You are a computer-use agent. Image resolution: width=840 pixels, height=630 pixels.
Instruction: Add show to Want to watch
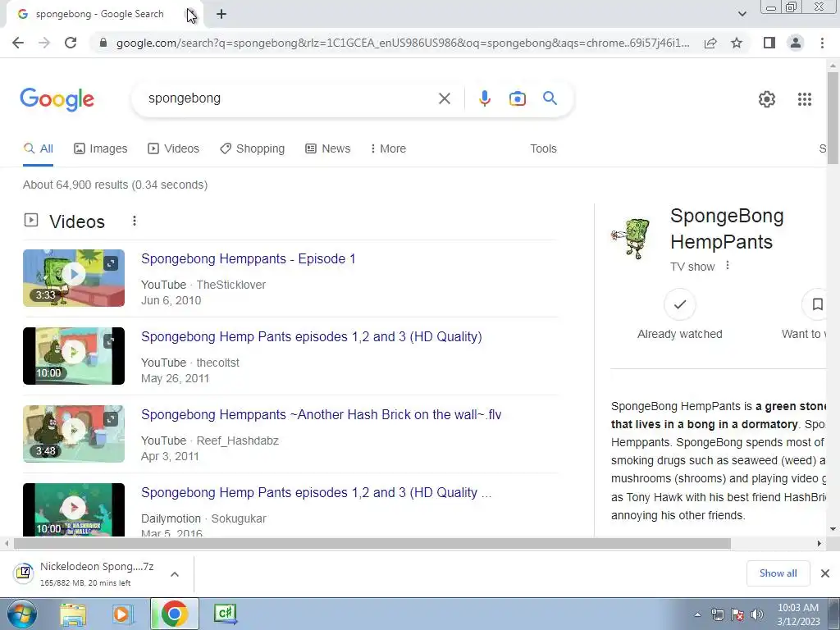point(816,304)
